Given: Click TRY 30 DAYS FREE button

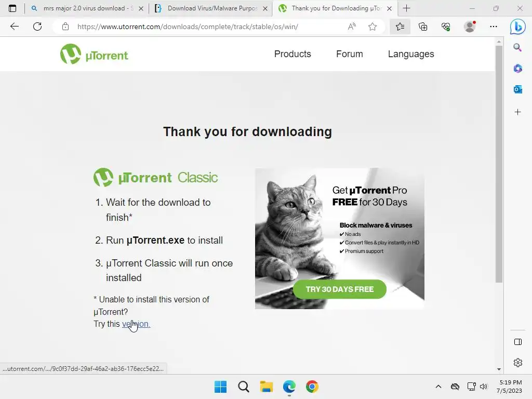Looking at the screenshot, I should pos(340,289).
